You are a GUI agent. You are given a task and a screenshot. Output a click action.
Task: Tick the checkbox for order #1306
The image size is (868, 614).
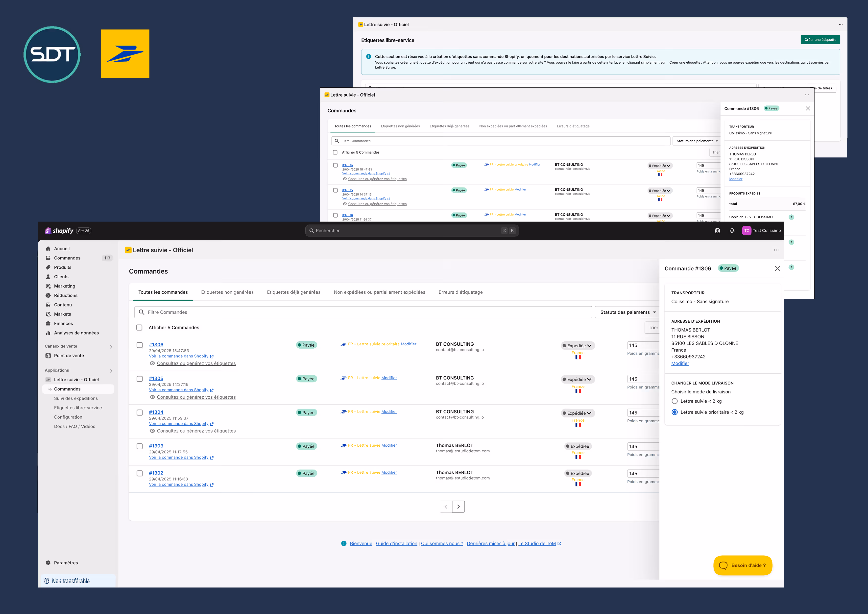[x=139, y=345]
